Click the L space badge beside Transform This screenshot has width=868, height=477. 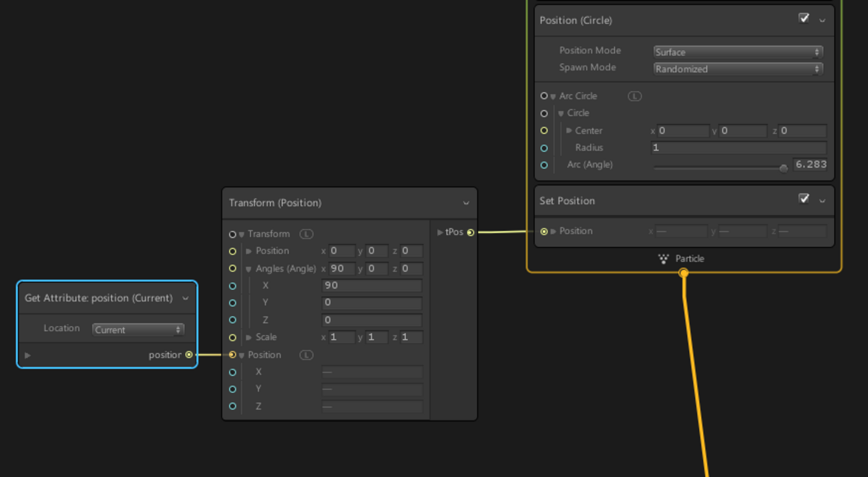coord(306,234)
